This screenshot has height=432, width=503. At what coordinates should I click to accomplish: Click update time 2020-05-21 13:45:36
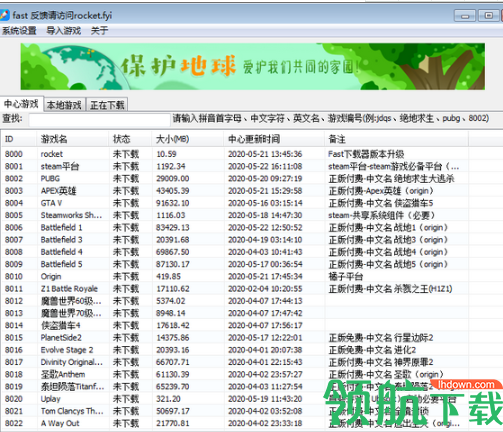265,154
